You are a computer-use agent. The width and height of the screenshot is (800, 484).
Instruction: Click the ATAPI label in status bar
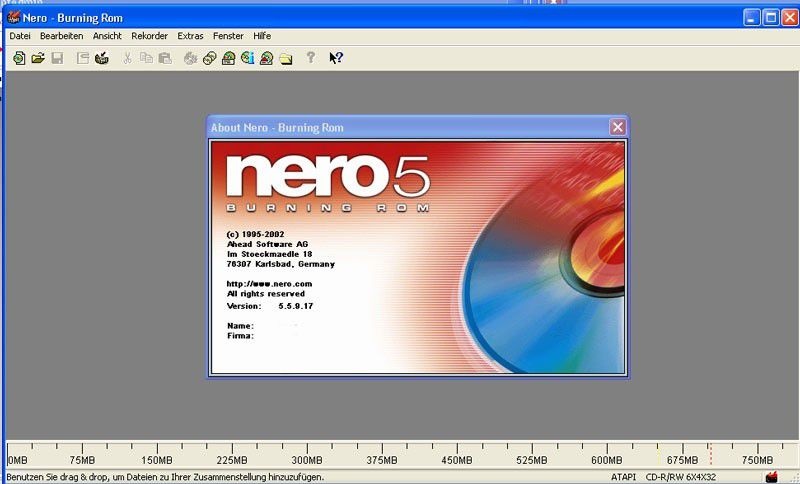pos(623,477)
